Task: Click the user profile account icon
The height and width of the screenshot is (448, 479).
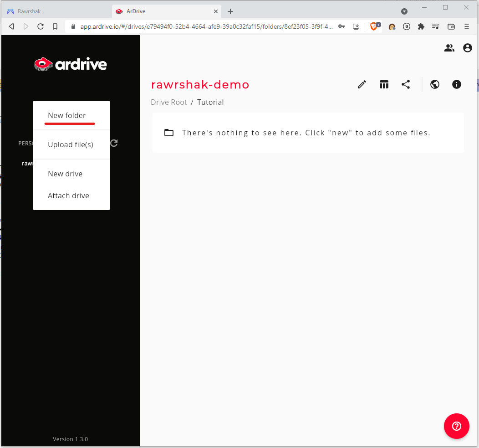Action: (468, 48)
